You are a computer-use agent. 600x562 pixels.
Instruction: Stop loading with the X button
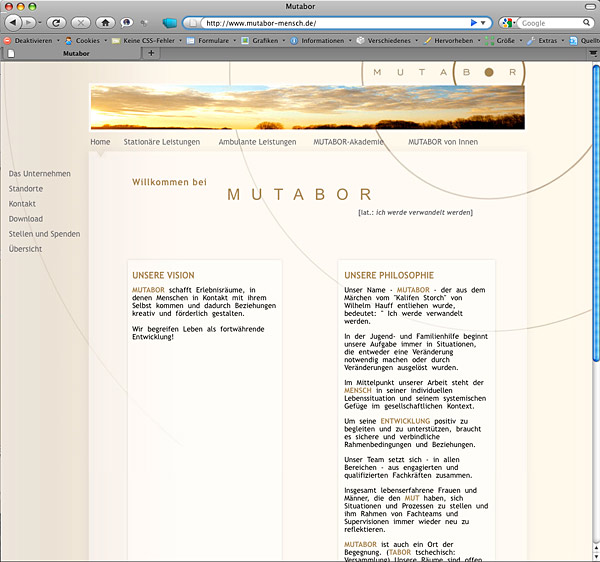(81, 23)
